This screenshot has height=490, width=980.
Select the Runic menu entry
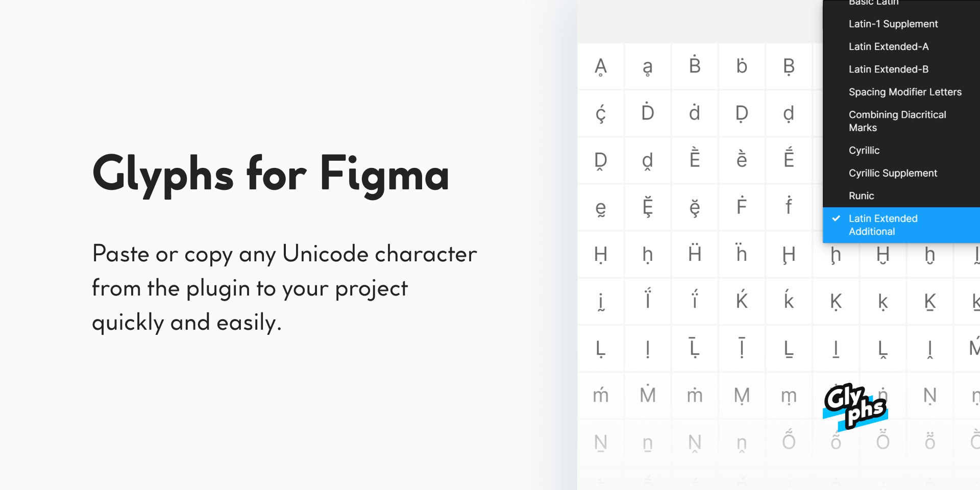(x=862, y=196)
